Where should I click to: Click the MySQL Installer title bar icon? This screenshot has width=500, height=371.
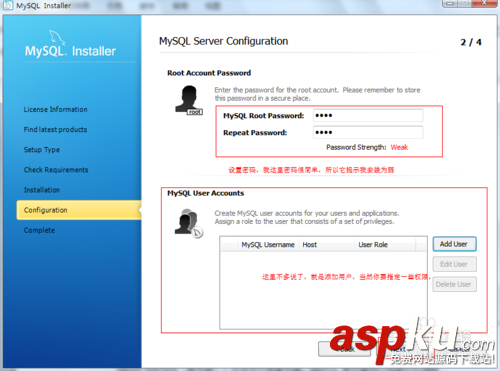tap(8, 5)
